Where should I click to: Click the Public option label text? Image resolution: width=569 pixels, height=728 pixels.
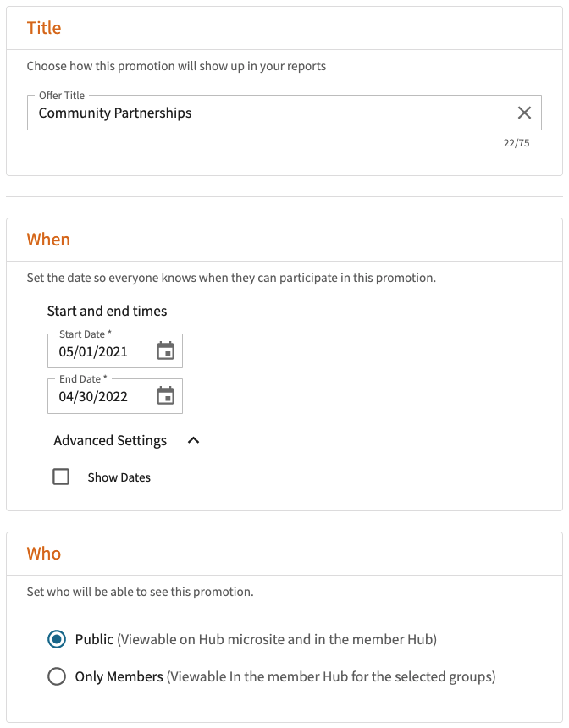(256, 639)
